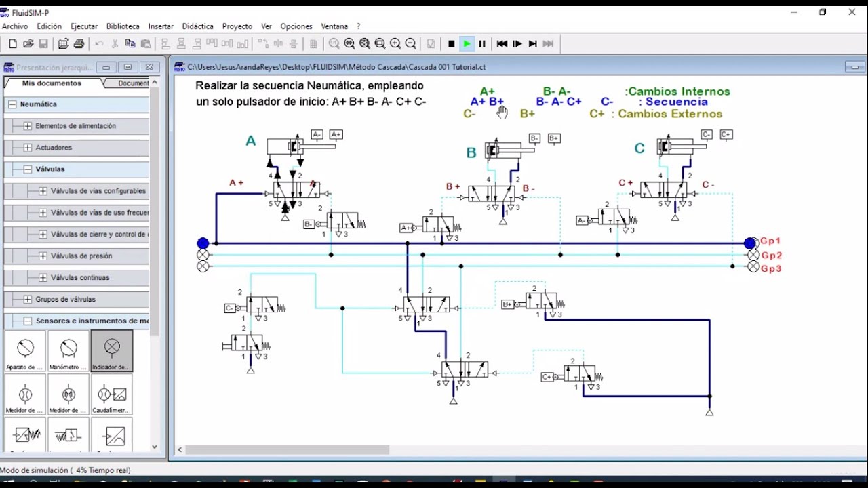Expand the Actuadores group
Image resolution: width=868 pixels, height=488 pixels.
tap(28, 148)
